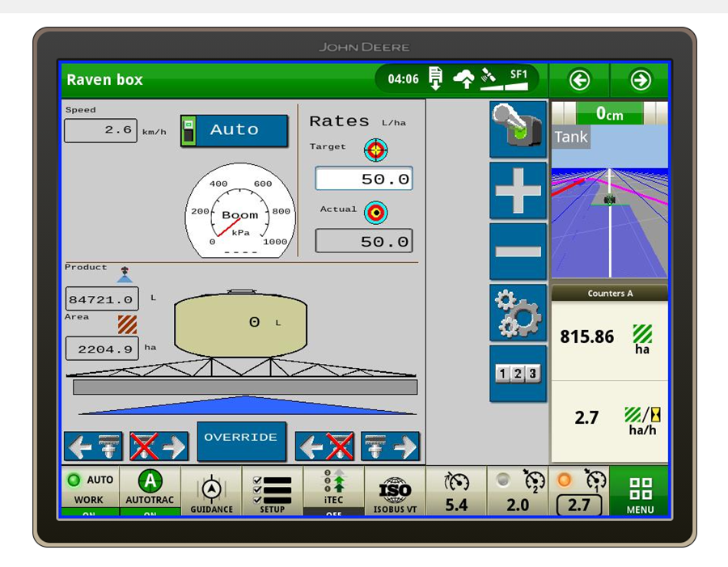Click the Product sprayer nozzle icon
The height and width of the screenshot is (567, 728).
125,274
